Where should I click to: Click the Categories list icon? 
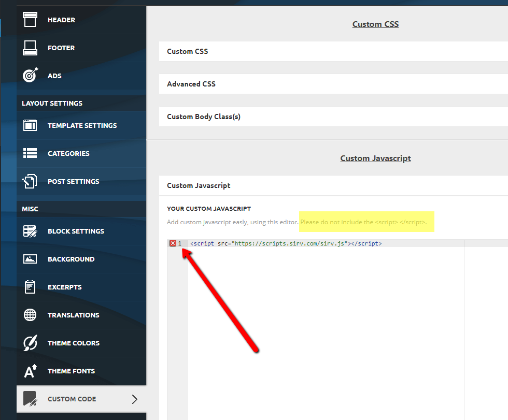pos(30,153)
